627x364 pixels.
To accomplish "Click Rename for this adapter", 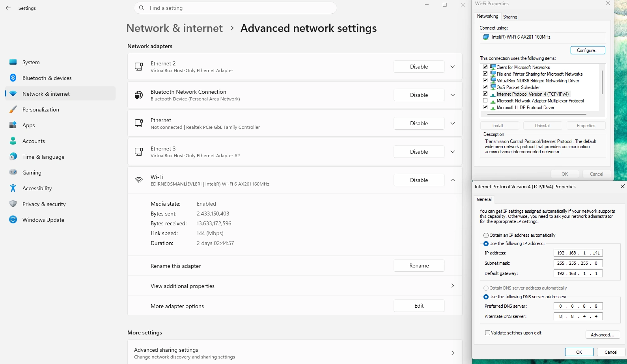I will point(419,266).
